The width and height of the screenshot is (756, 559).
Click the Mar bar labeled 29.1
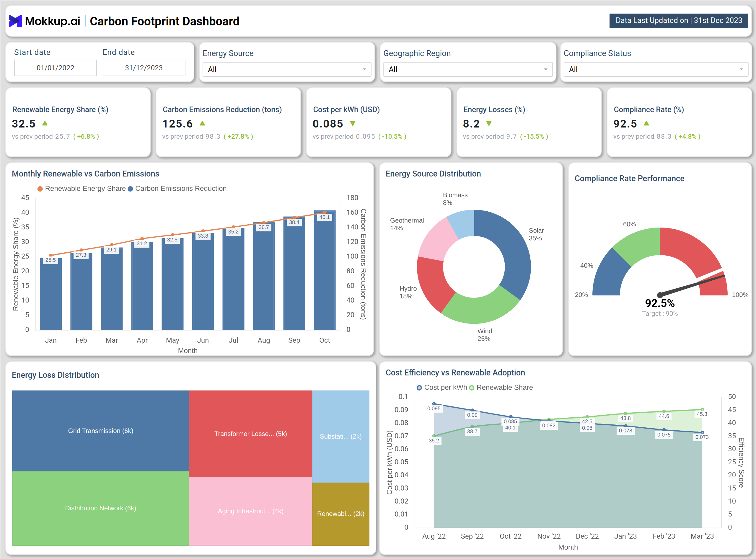(112, 289)
